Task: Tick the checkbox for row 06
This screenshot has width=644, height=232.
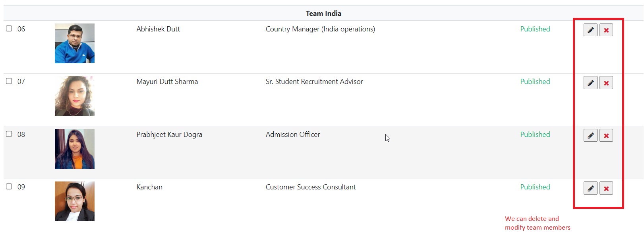Action: click(x=9, y=29)
